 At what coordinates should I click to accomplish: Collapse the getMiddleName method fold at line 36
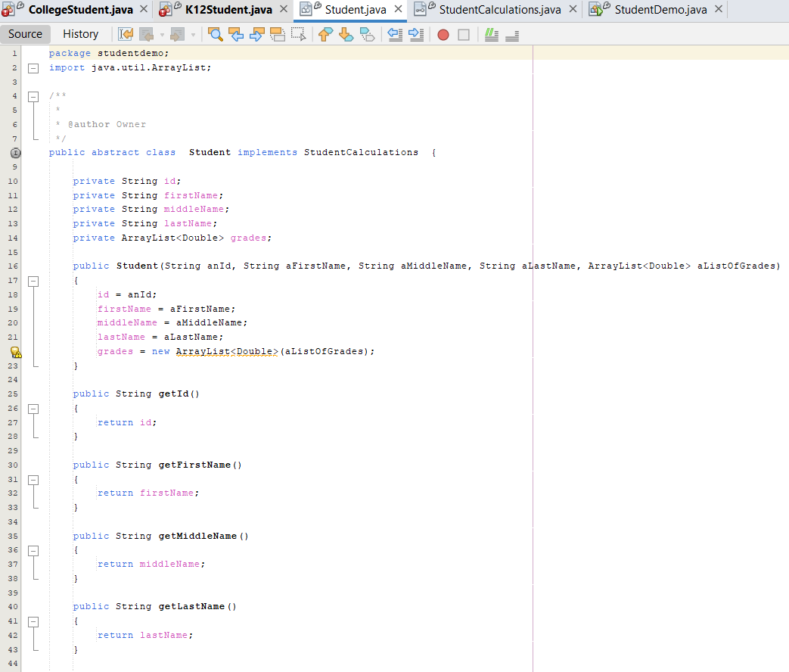[33, 551]
